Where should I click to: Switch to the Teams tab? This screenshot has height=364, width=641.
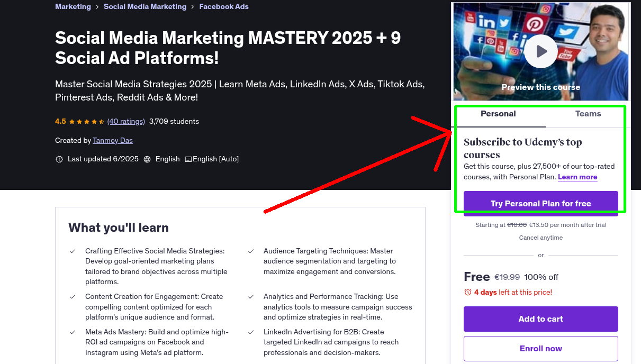pyautogui.click(x=588, y=114)
